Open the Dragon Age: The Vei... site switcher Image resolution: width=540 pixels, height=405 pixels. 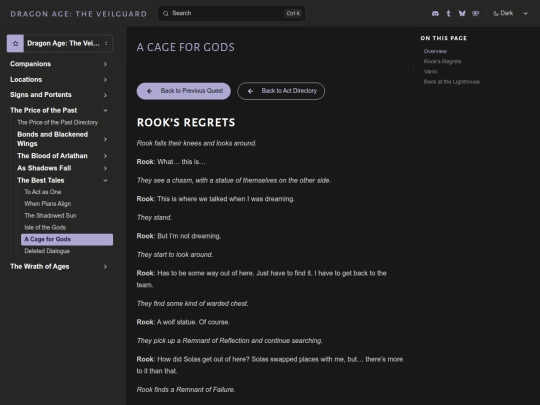coord(60,43)
